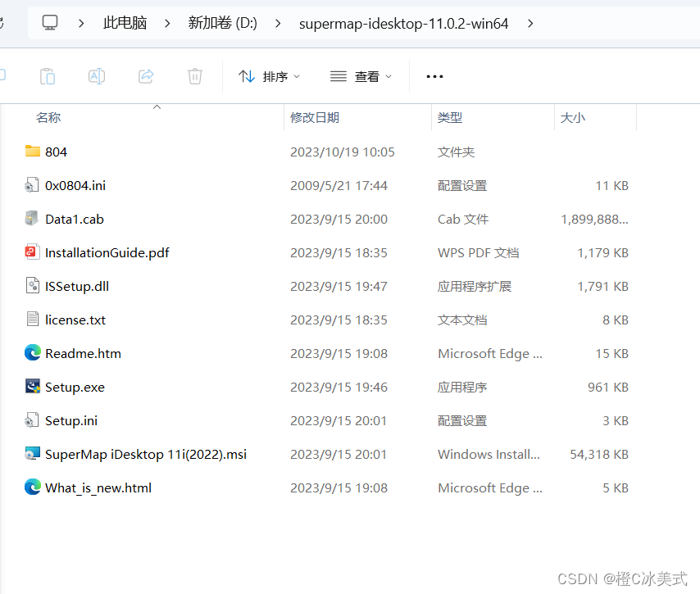
Task: Sort files by the 修改日期 column
Action: pyautogui.click(x=315, y=117)
